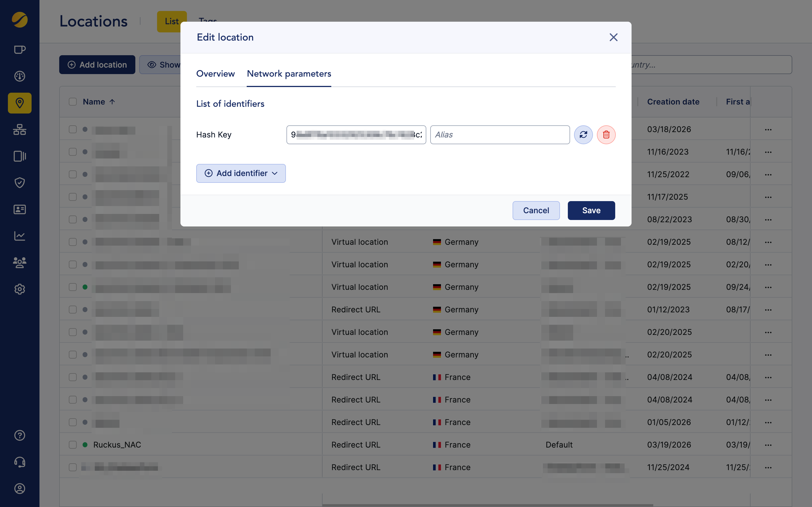Click the regenerate hash key refresh icon

pyautogui.click(x=583, y=135)
